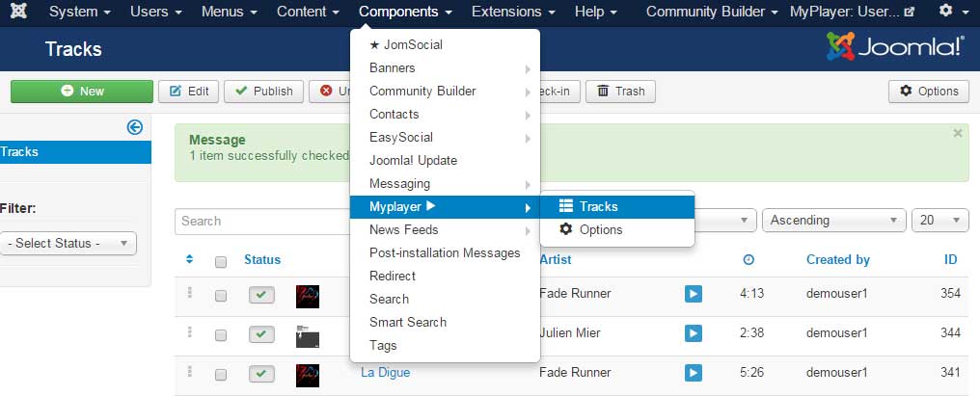
Task: Open the settings gear menu in the top bar
Action: [x=952, y=11]
